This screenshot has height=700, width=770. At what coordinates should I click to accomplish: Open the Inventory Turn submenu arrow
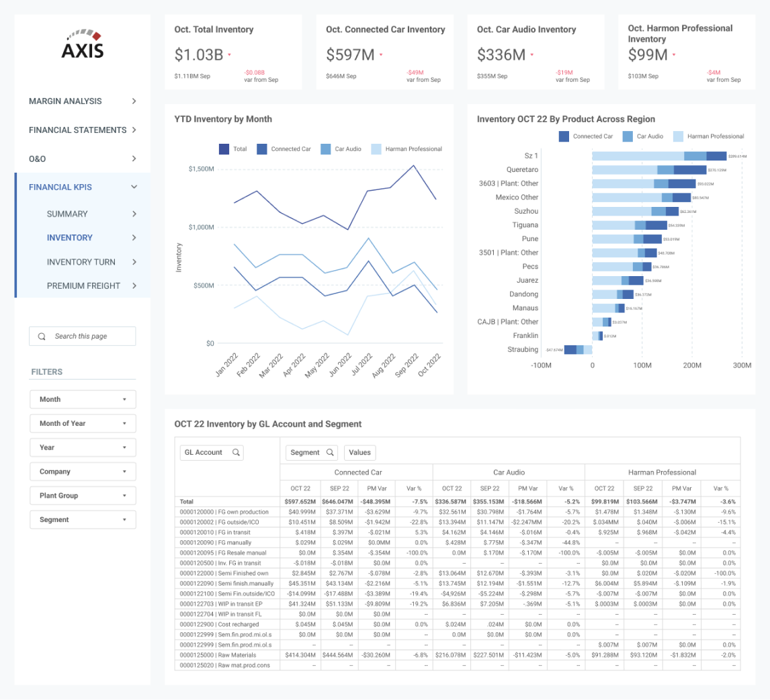[x=134, y=262]
